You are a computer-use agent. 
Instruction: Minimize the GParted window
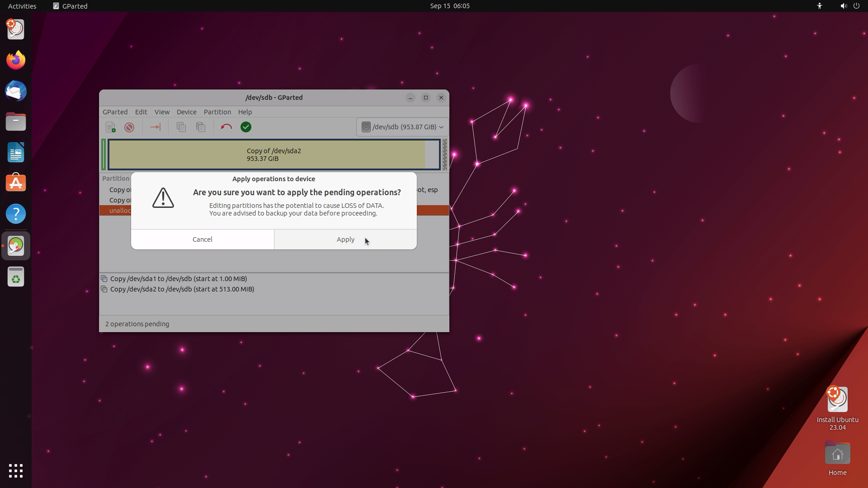tap(410, 98)
